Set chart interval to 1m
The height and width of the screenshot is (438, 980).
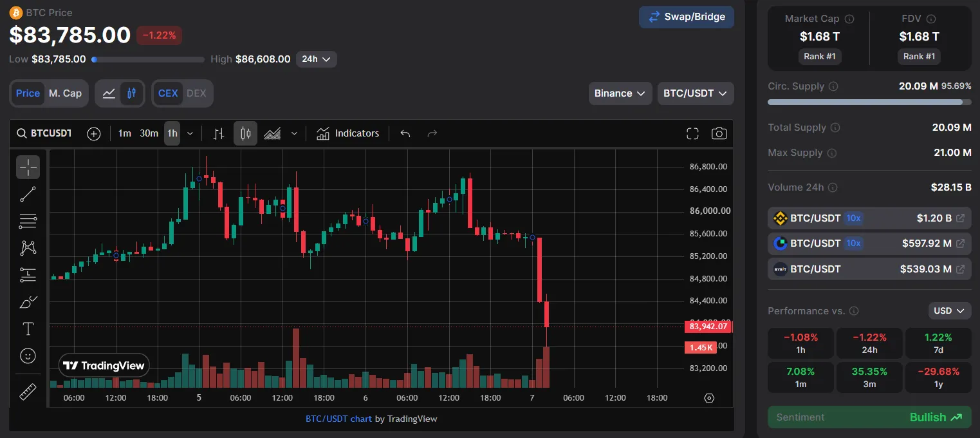pyautogui.click(x=124, y=133)
